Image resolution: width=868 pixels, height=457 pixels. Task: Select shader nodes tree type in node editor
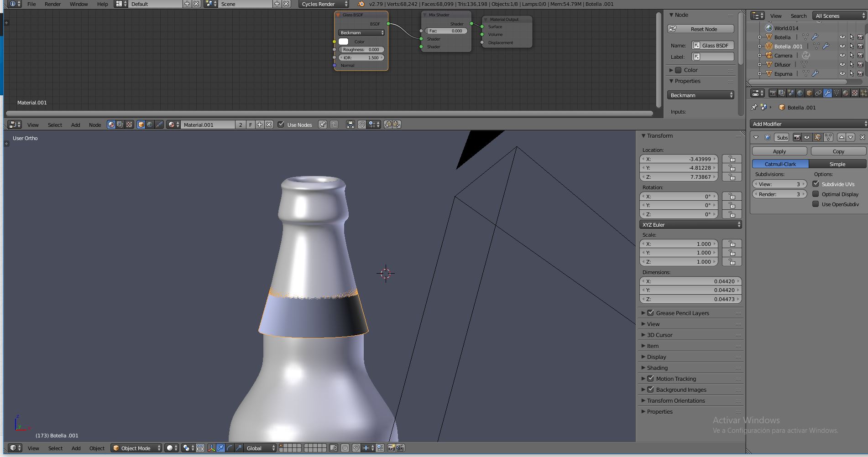click(x=111, y=125)
